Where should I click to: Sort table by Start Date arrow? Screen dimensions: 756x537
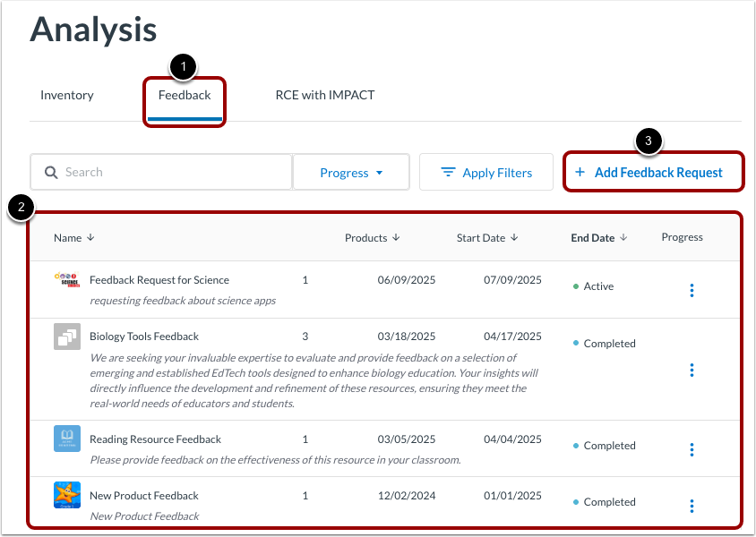(x=514, y=237)
